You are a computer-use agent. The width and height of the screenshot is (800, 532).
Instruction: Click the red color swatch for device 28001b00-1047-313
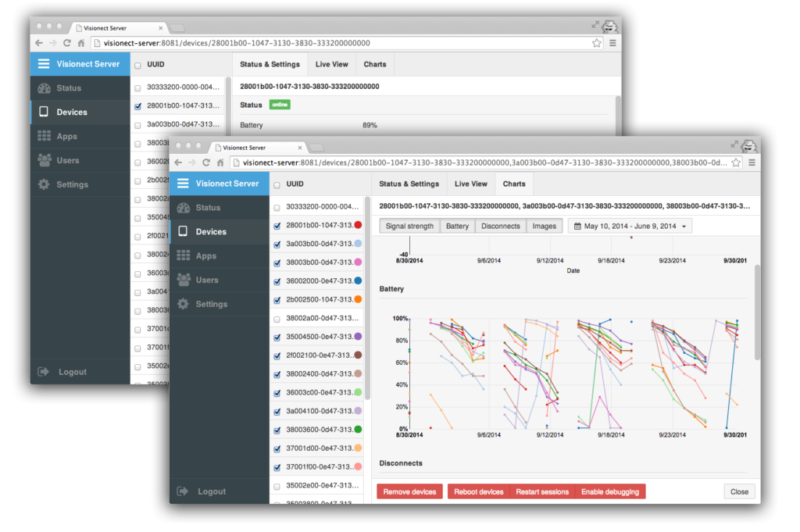tap(358, 225)
